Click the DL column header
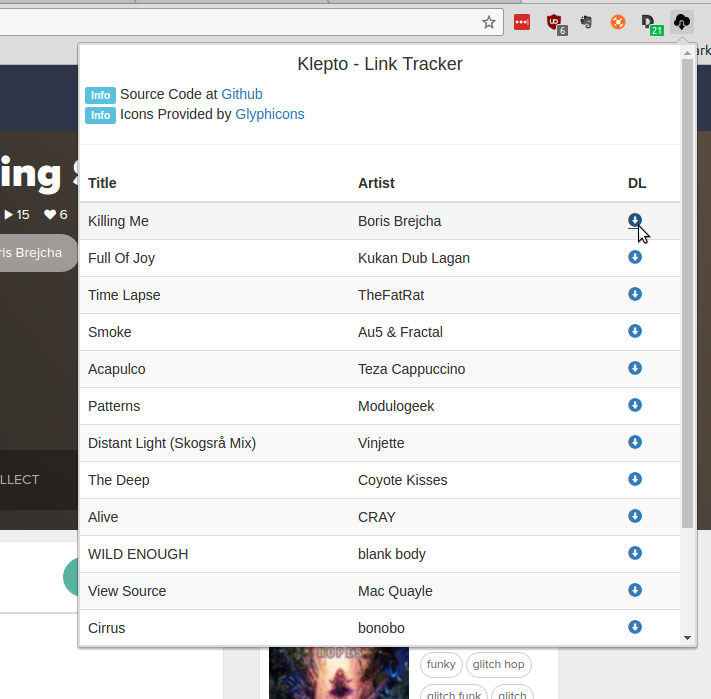Image resolution: width=711 pixels, height=699 pixels. (637, 183)
